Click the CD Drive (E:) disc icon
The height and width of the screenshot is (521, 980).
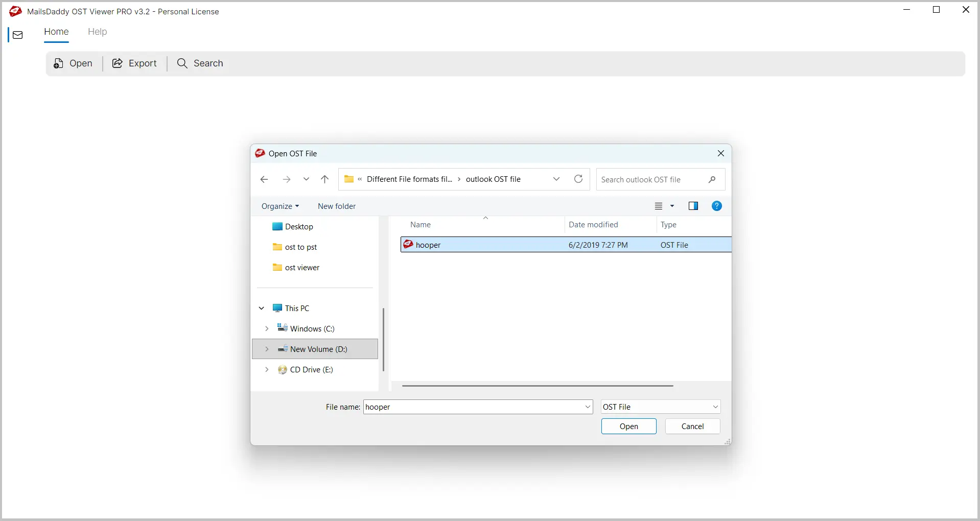coord(282,370)
